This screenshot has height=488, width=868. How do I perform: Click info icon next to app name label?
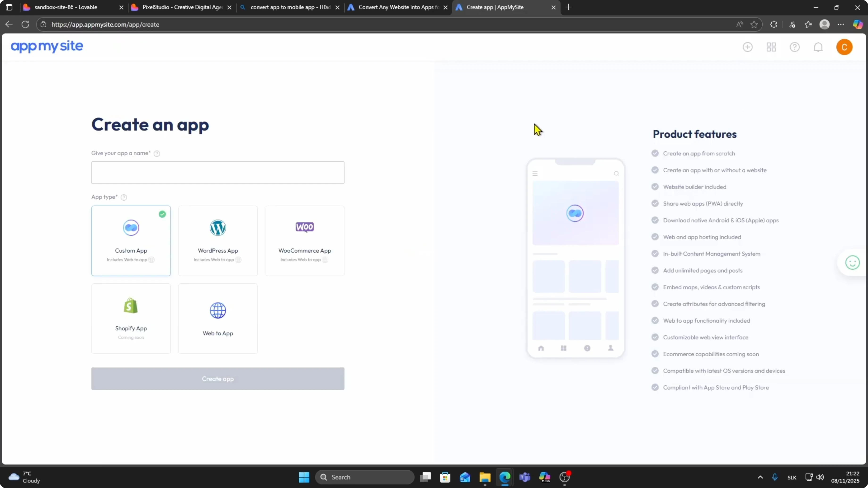coord(157,153)
